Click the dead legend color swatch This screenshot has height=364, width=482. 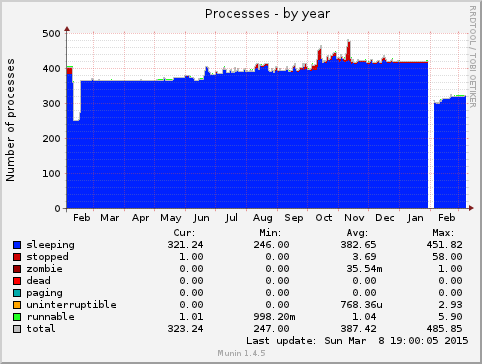coord(17,281)
